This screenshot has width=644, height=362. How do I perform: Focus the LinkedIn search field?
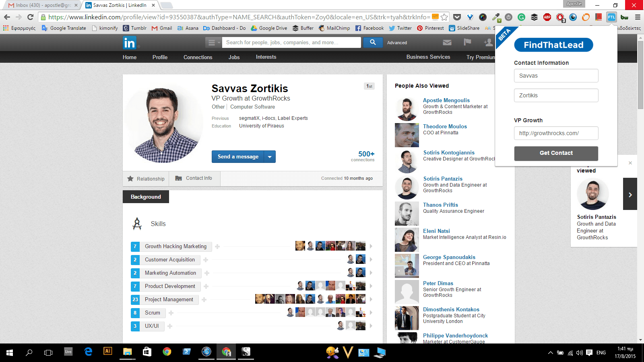[x=291, y=42]
